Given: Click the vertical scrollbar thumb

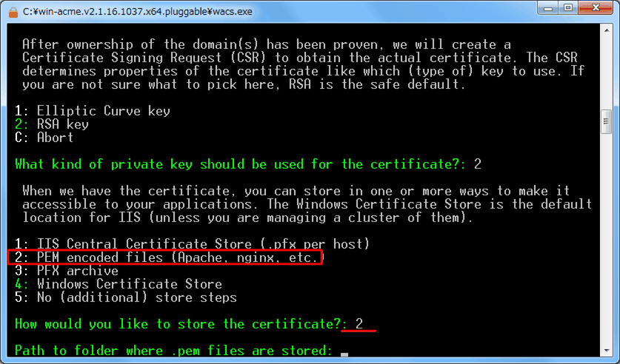Looking at the screenshot, I should point(607,121).
